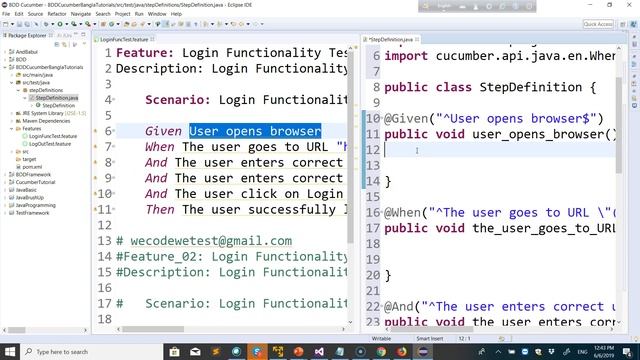Click the highlighted 'User opens browser' text
Screen dimensions: 640x360
pos(255,131)
